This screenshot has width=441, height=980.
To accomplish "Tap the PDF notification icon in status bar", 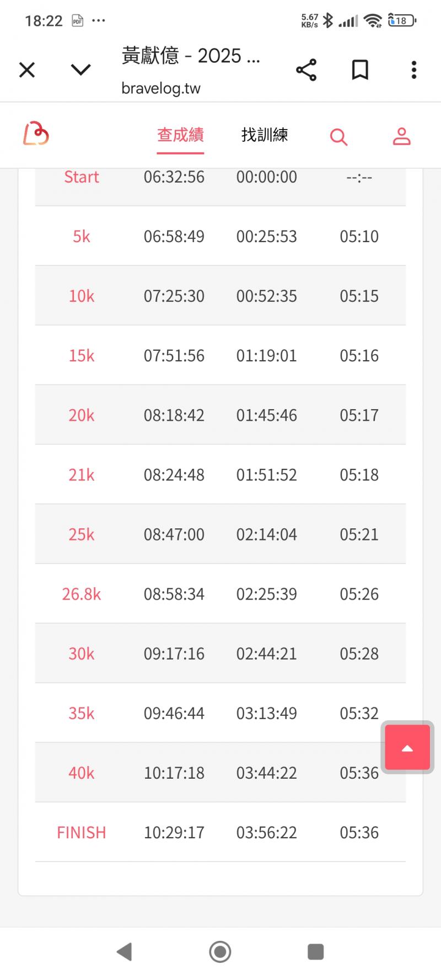I will point(78,21).
